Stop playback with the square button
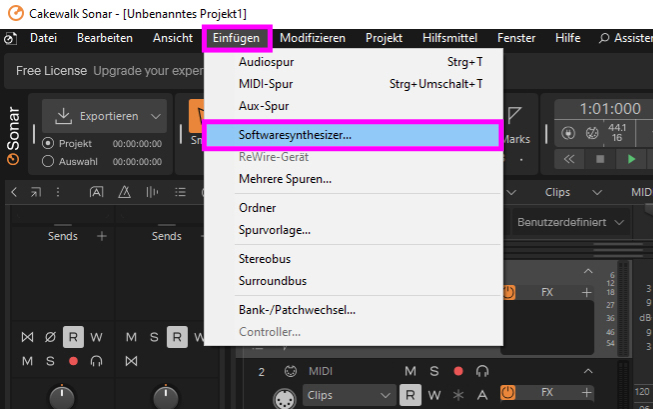Screen dimensions: 653x409 tap(600, 159)
